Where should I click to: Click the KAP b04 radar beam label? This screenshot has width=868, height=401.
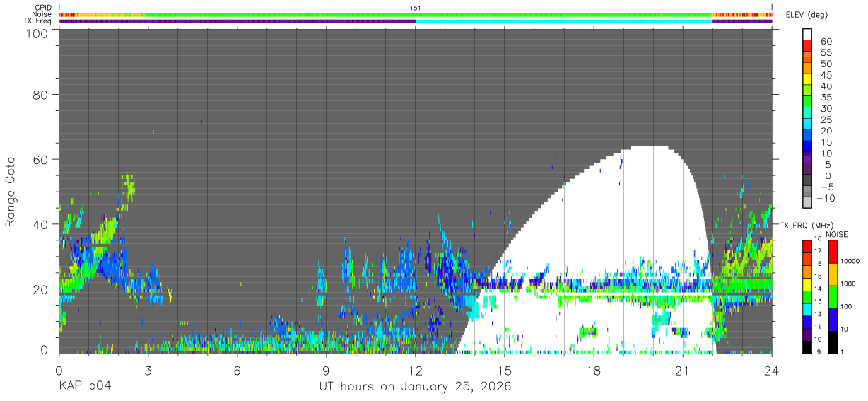coord(85,386)
